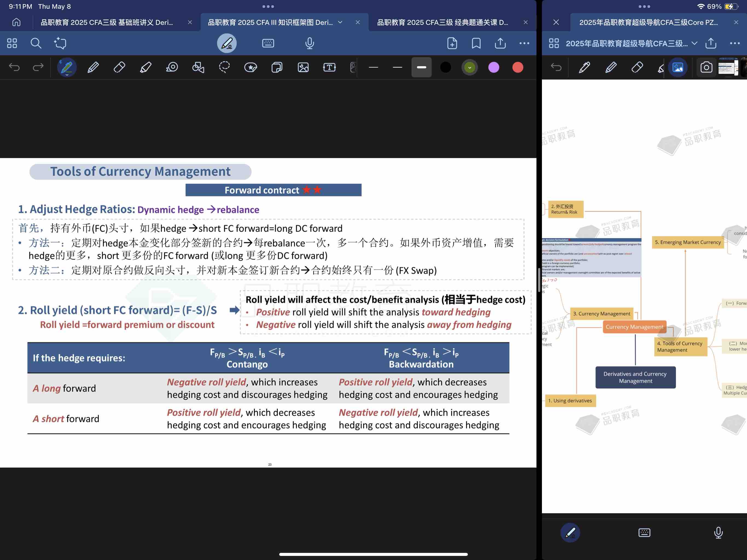Tap the 5. Emerging Market Currency node
The height and width of the screenshot is (560, 747).
click(x=688, y=242)
